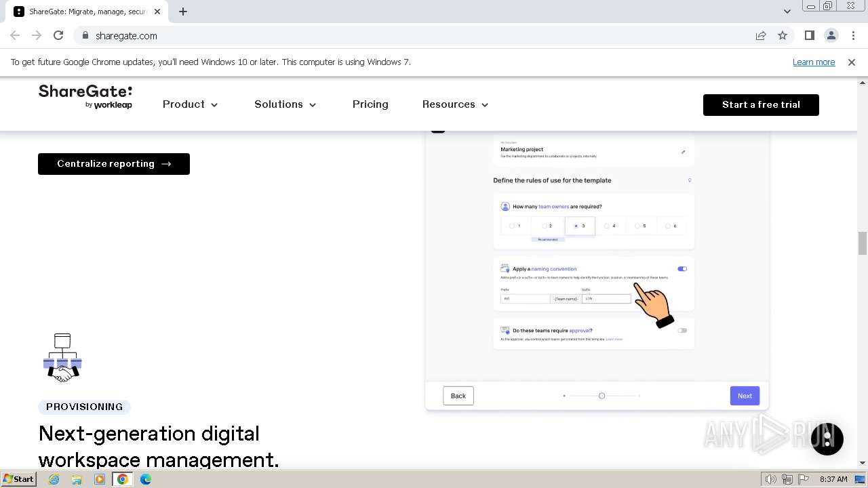Click the Next button in the template form
This screenshot has height=488, width=868.
click(745, 396)
